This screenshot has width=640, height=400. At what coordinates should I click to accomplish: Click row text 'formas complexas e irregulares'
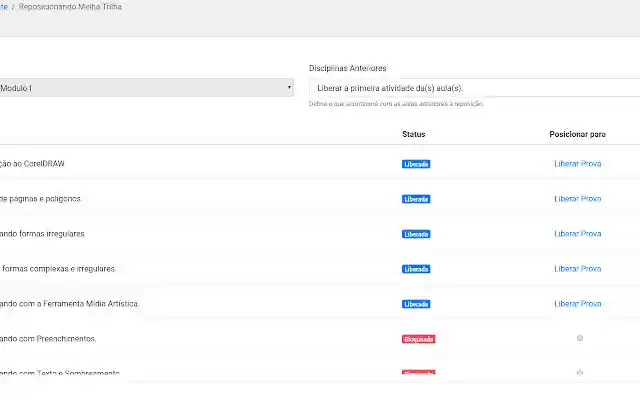(x=58, y=269)
